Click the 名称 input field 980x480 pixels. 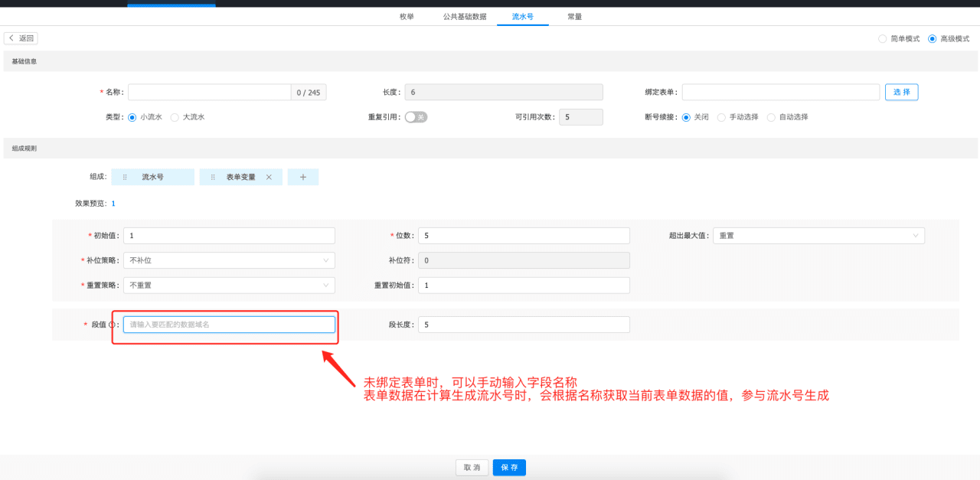pos(210,92)
